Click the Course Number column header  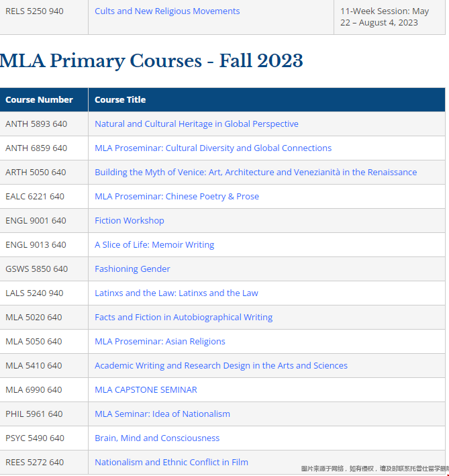(x=39, y=100)
